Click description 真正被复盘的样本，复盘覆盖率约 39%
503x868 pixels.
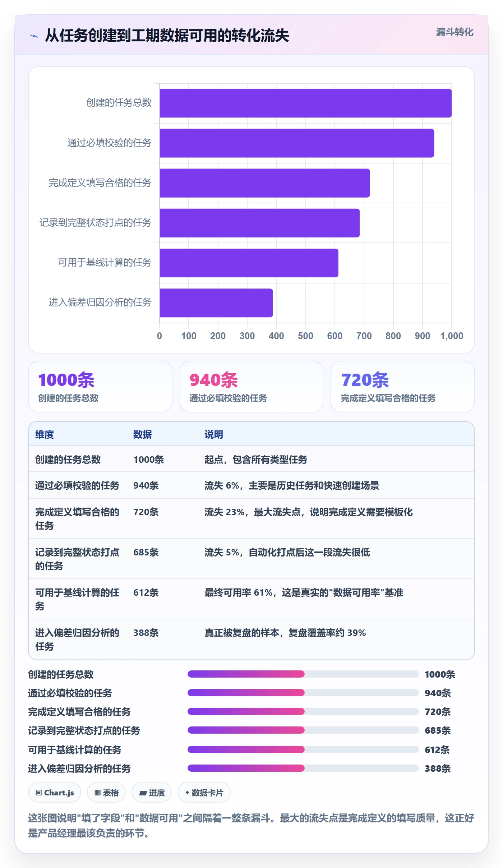click(285, 633)
